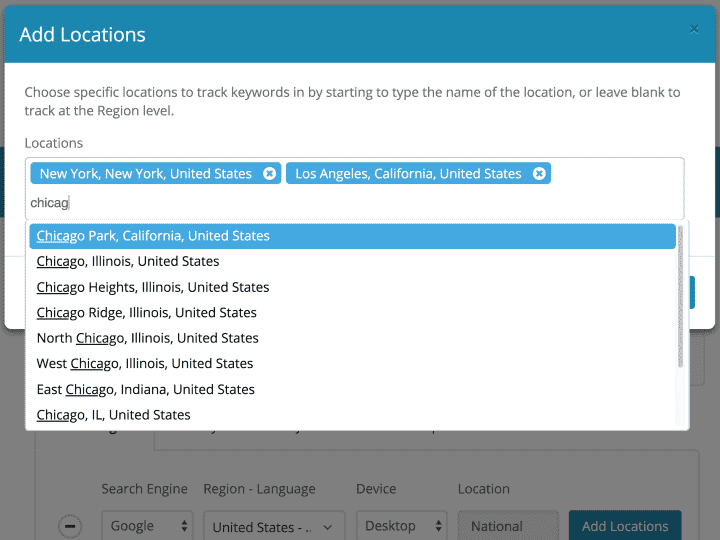Choose North Chicago, Illinois option
This screenshot has height=540, width=720.
pos(148,338)
